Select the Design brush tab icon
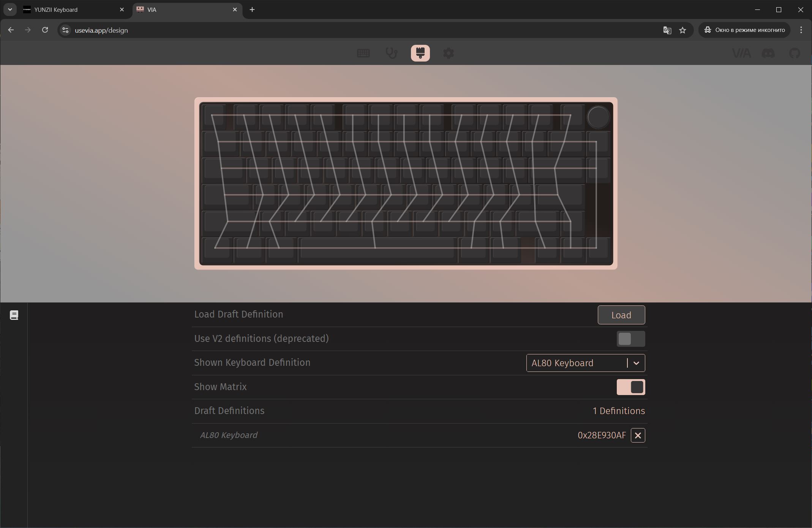Viewport: 812px width, 528px height. [x=420, y=53]
